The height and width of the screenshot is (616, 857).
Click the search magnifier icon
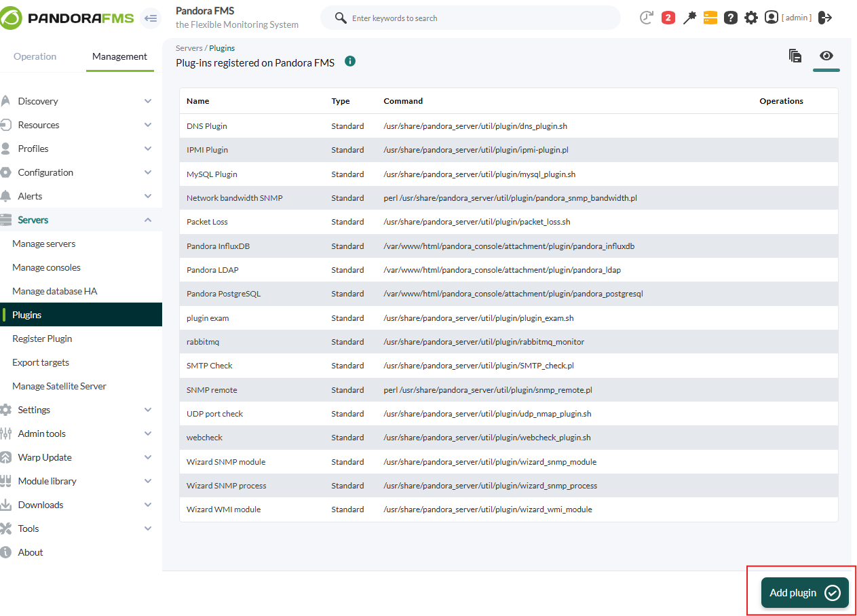341,18
